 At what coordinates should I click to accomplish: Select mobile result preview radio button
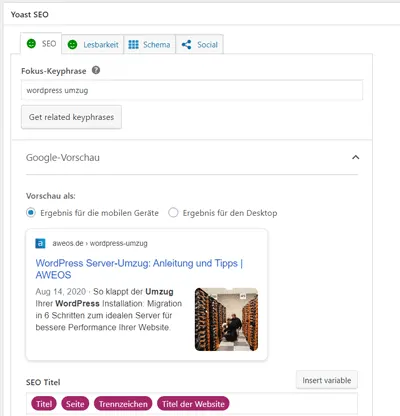(x=31, y=213)
